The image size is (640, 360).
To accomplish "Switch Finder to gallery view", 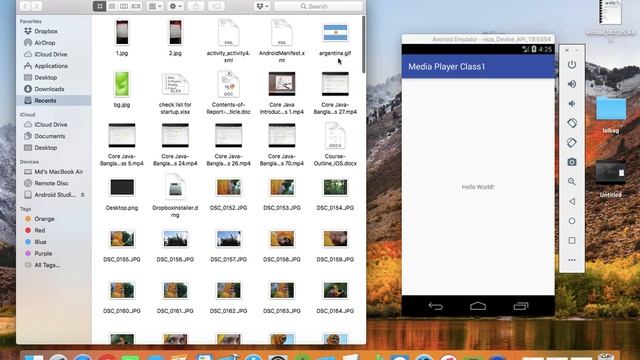I will tap(136, 6).
